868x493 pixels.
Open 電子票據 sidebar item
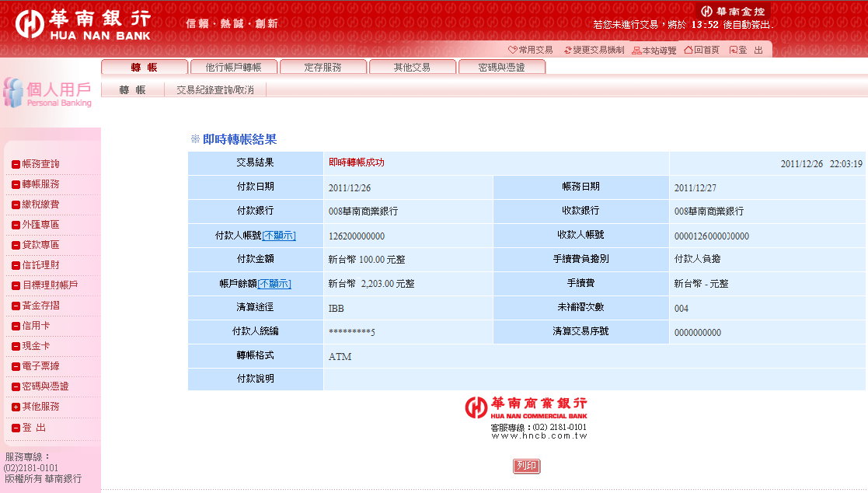coord(36,366)
